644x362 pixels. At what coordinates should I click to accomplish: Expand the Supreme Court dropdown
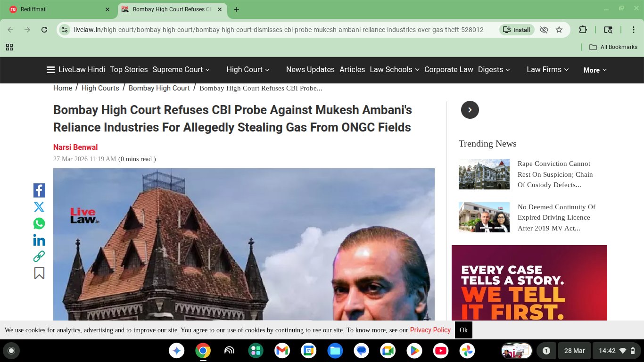[181, 70]
